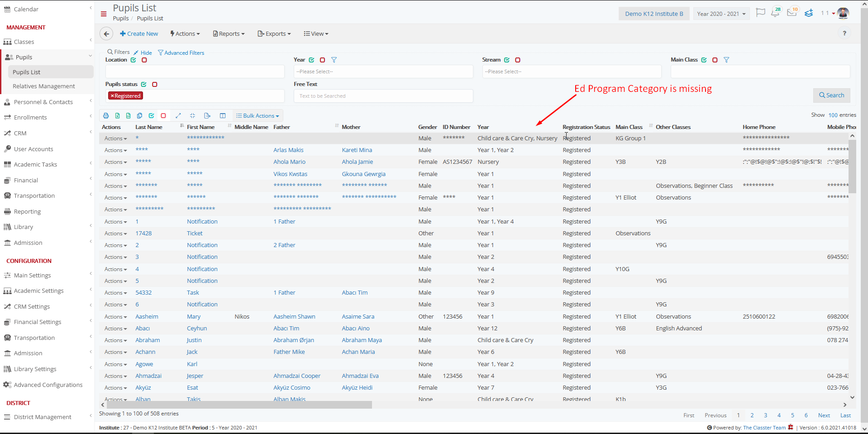Click the column layout icon

pyautogui.click(x=223, y=116)
